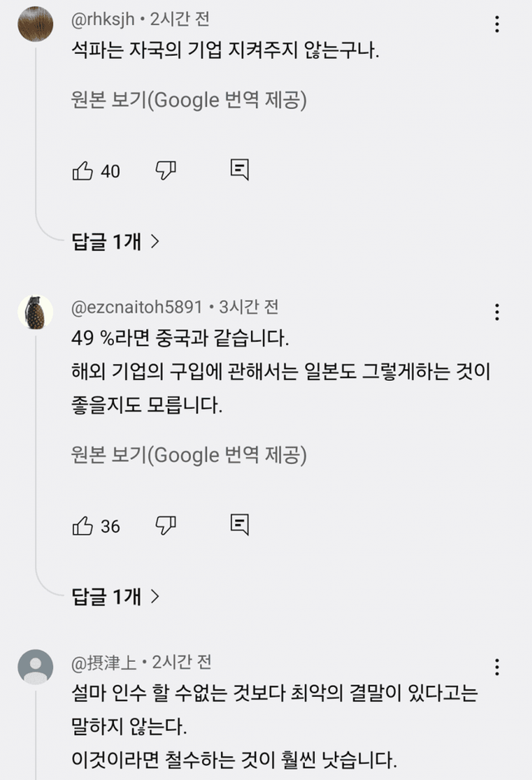This screenshot has height=780, width=532.
Task: Open options menu for @ezcnaitoh5891 comment
Action: click(x=497, y=312)
